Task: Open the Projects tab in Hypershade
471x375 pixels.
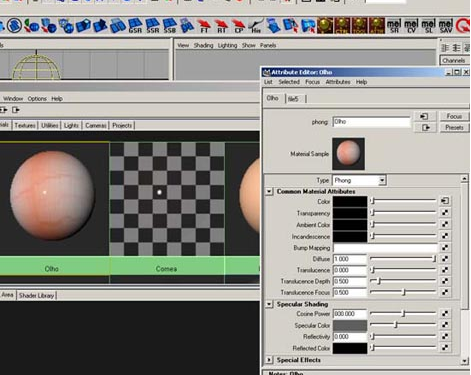Action: point(122,125)
